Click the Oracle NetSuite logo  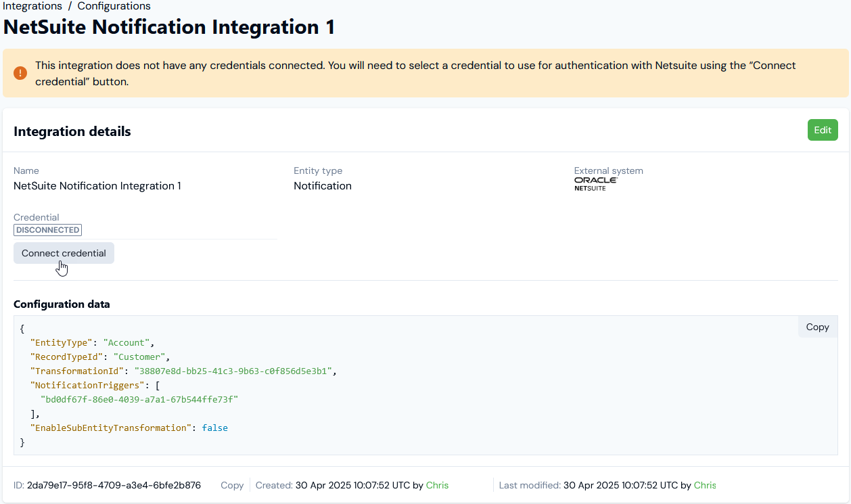tap(595, 184)
